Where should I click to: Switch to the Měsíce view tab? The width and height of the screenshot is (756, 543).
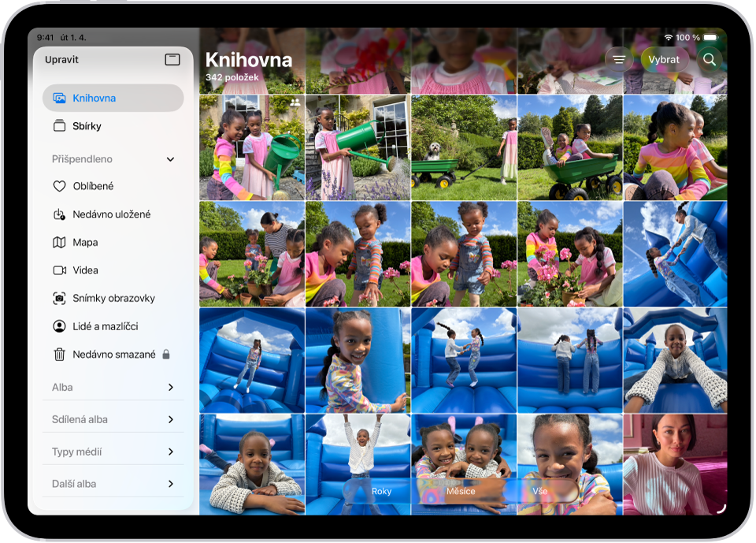click(461, 491)
